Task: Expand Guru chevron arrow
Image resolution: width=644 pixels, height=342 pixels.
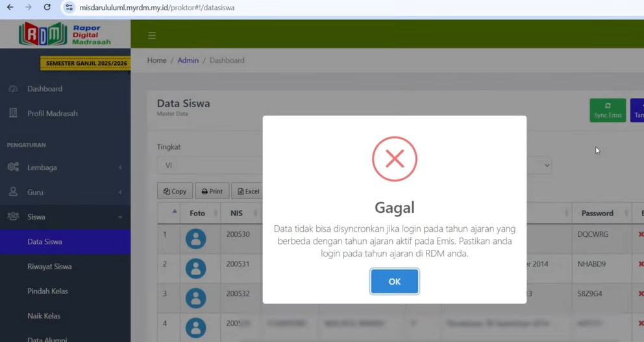Action: 120,192
